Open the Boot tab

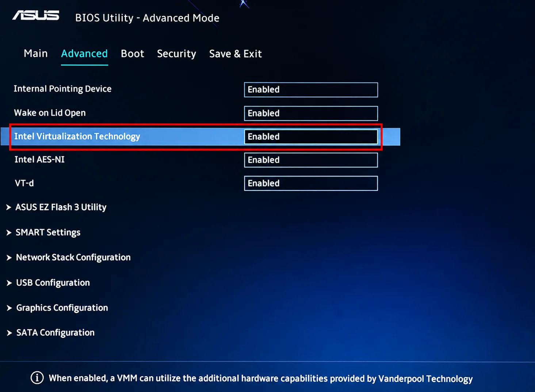click(132, 54)
